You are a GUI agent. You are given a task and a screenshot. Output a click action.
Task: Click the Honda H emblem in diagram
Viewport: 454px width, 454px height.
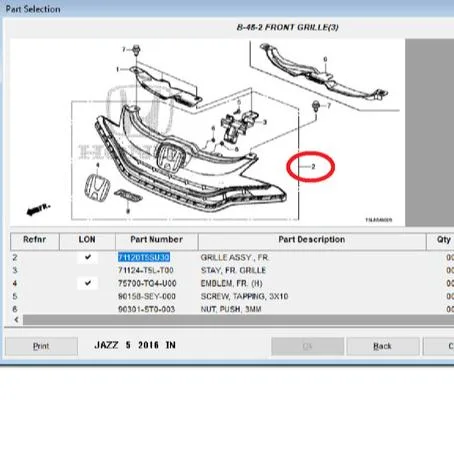point(97,187)
